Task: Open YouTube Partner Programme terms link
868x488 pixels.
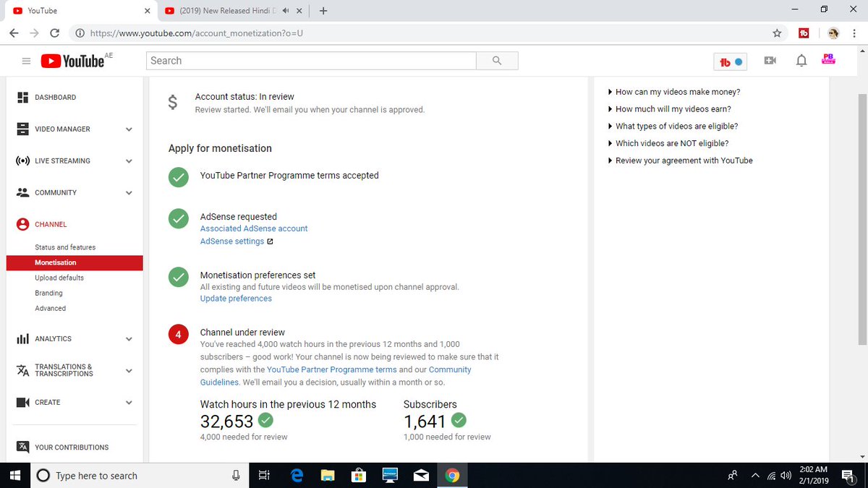Action: (332, 369)
